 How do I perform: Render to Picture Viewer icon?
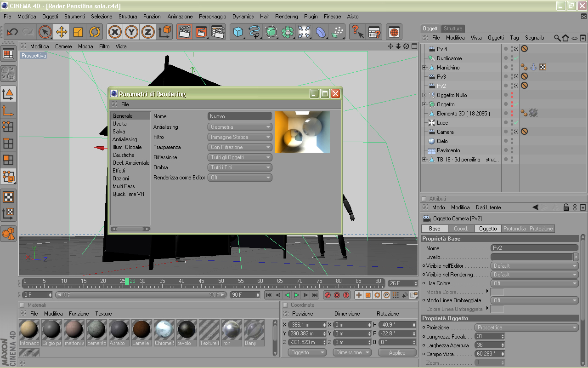[x=201, y=32]
